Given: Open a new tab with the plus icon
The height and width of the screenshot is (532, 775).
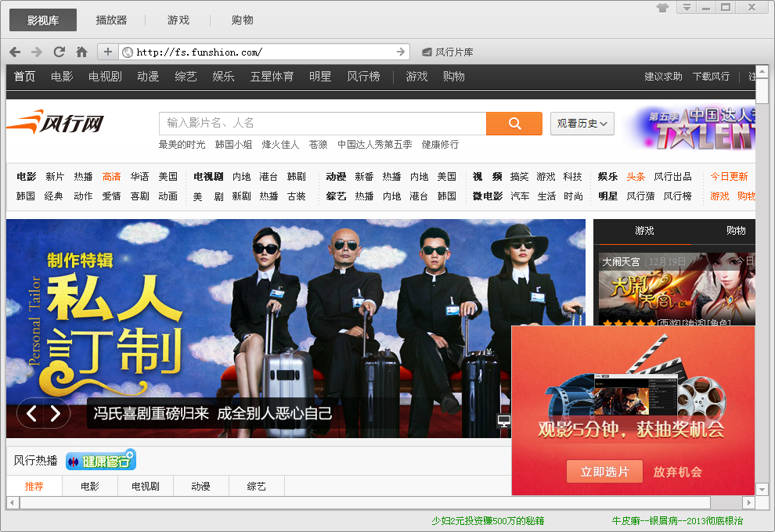Looking at the screenshot, I should [107, 52].
